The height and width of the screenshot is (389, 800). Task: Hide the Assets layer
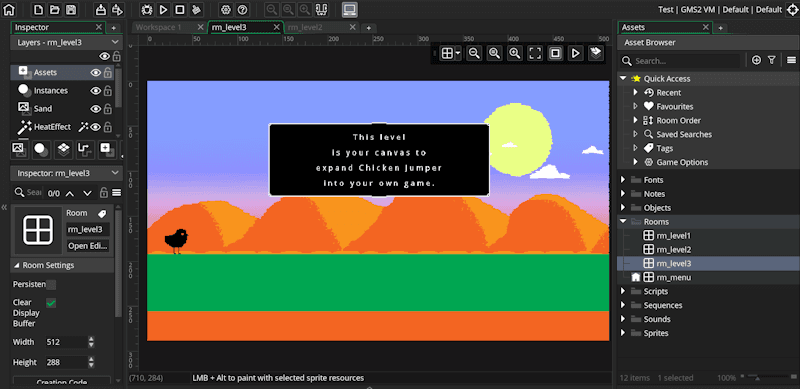pyautogui.click(x=95, y=73)
